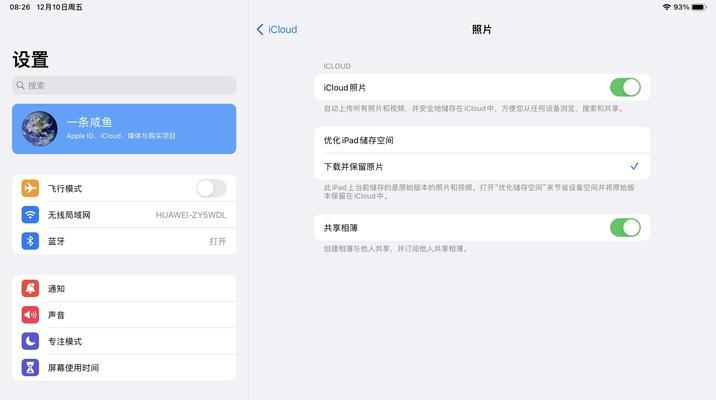The image size is (716, 400).
Task: Click the blue Wi-Fi icon in sidebar
Action: [30, 215]
